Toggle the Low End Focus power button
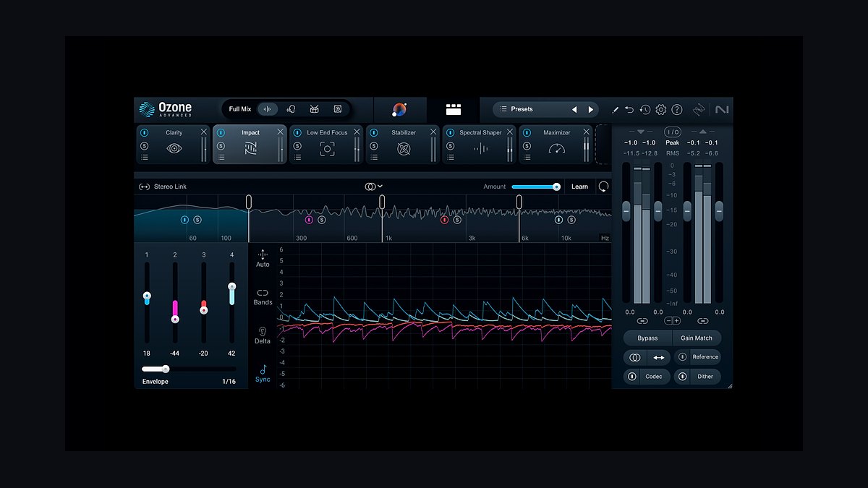Screen dimensions: 868x488 297,133
